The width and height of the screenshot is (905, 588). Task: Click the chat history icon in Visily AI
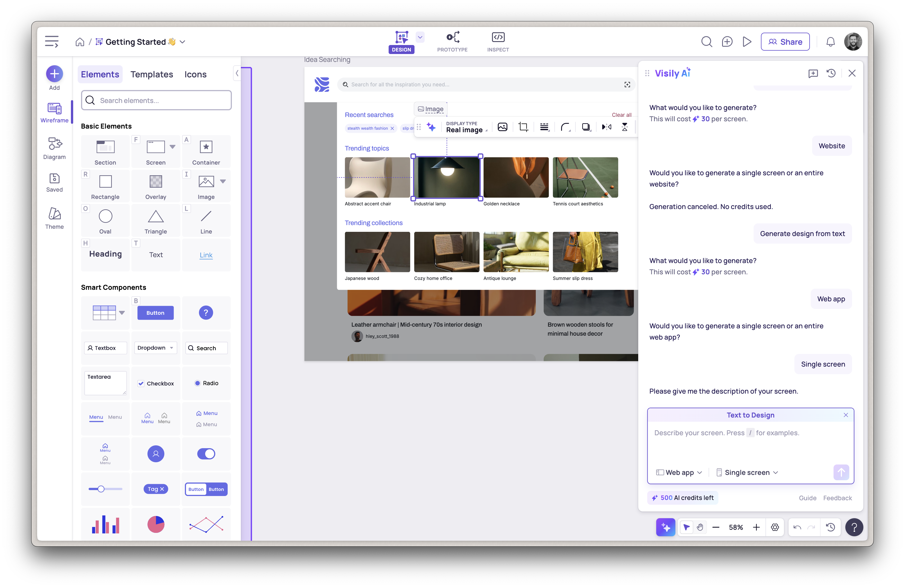(831, 73)
